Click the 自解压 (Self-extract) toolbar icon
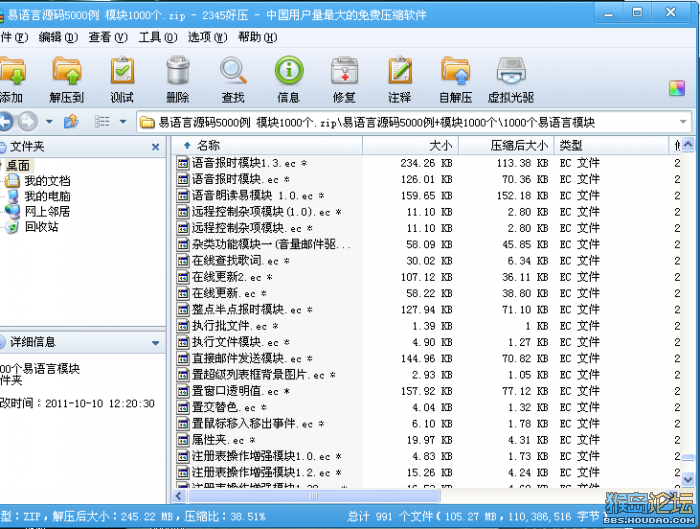700x529 pixels. pos(455,71)
